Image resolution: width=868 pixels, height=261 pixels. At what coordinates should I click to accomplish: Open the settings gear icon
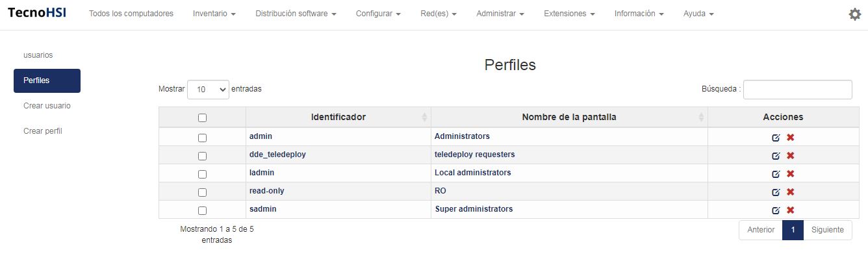tap(855, 14)
